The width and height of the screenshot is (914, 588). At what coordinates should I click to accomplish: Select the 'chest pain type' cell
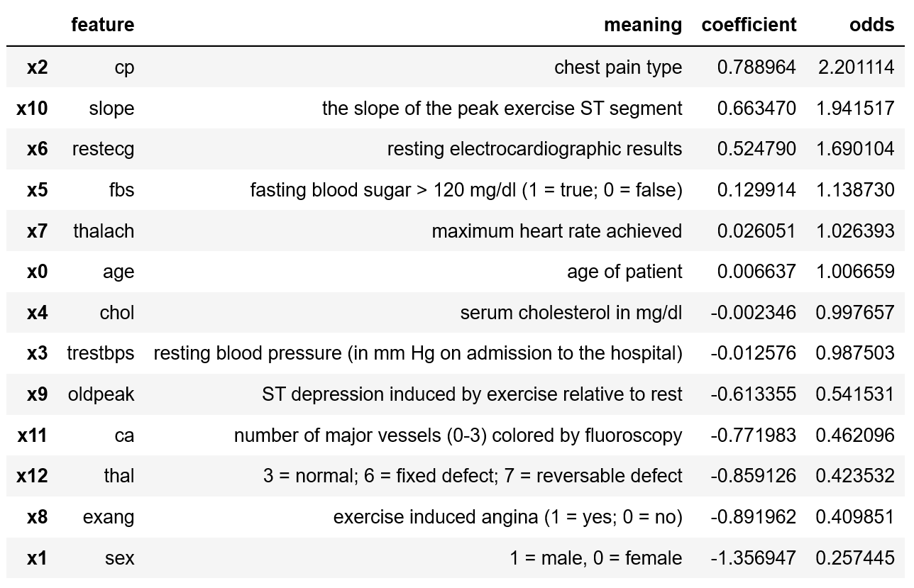pyautogui.click(x=618, y=67)
